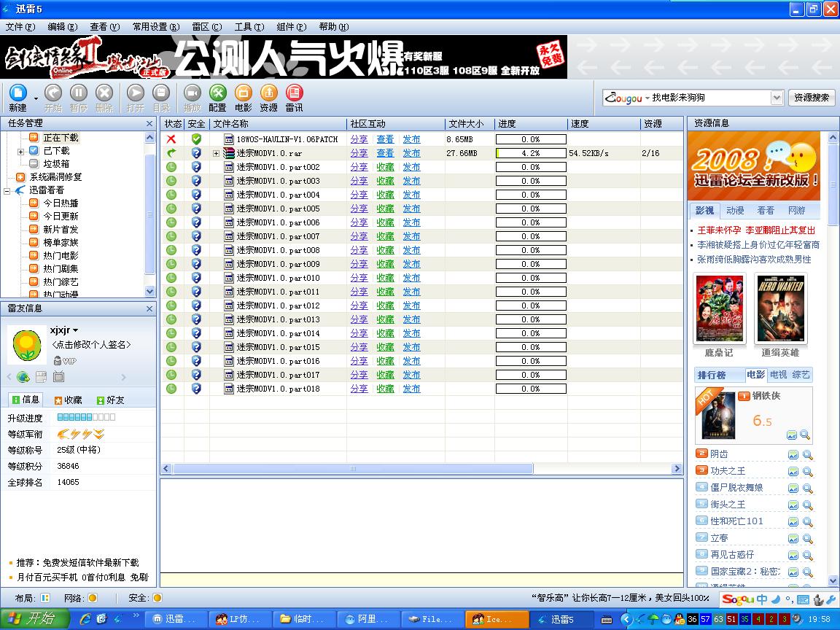Click the globe icon under the user avatar
840x630 pixels.
pos(23,376)
